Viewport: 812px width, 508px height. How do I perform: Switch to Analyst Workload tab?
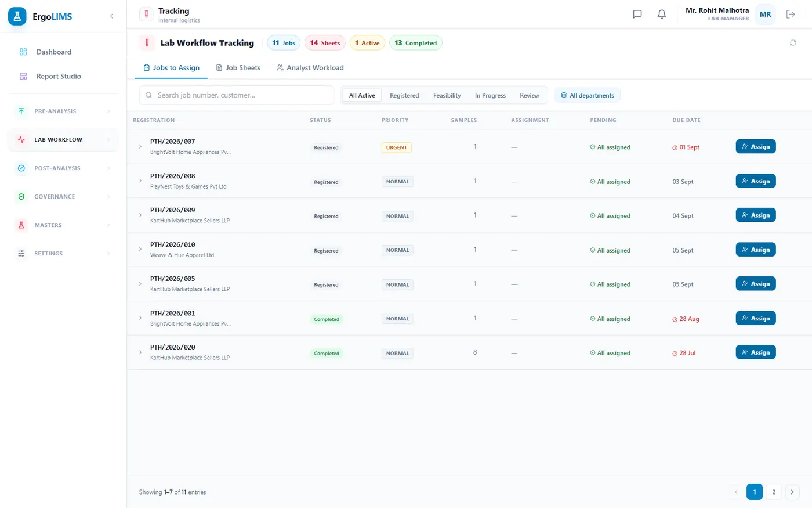tap(310, 68)
